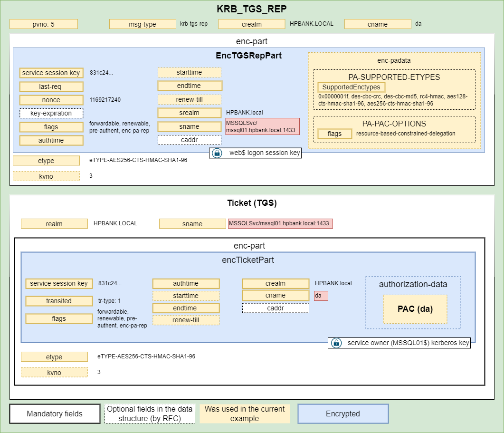This screenshot has height=433, width=504.
Task: Click the transited field in encTicketPart
Action: click(x=59, y=301)
